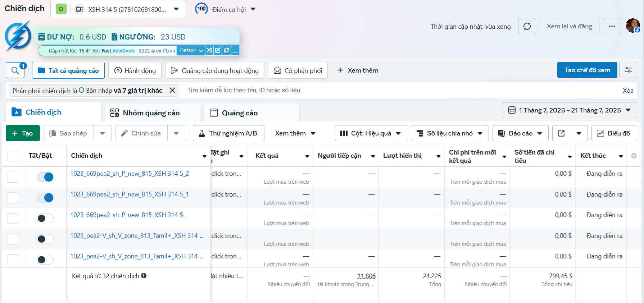Viewport: 644px width, 303px height.
Task: Switch to Nhóm quảng cáo tab
Action: 152,113
